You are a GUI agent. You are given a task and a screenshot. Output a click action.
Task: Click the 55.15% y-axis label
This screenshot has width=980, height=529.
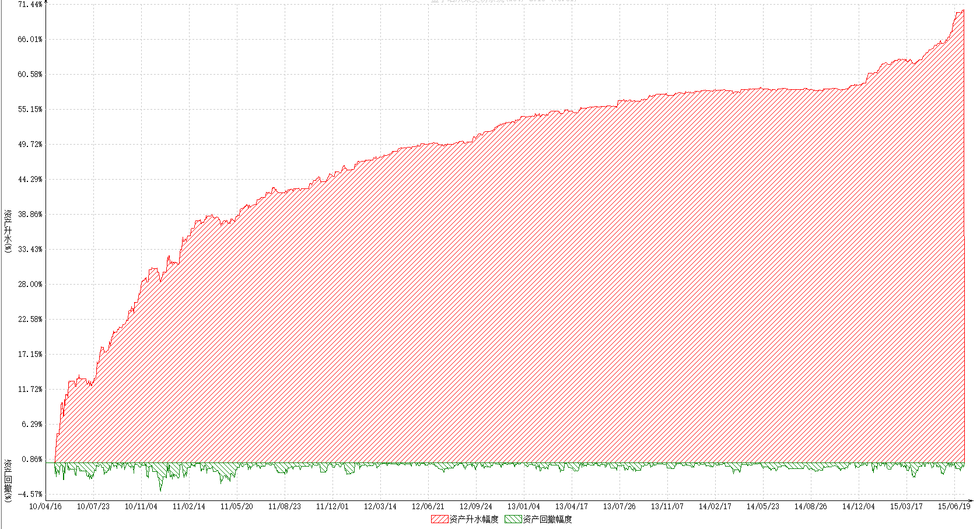(x=30, y=109)
